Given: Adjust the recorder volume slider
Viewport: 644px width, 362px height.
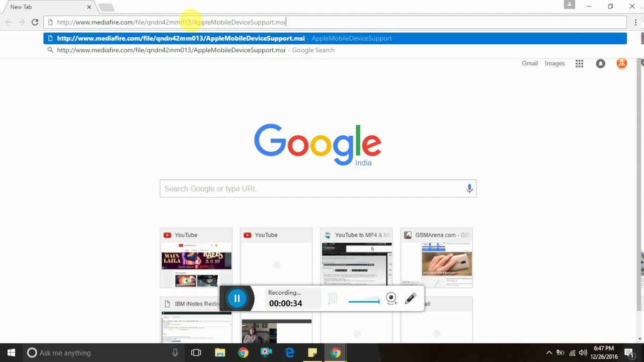Looking at the screenshot, I should click(x=364, y=302).
